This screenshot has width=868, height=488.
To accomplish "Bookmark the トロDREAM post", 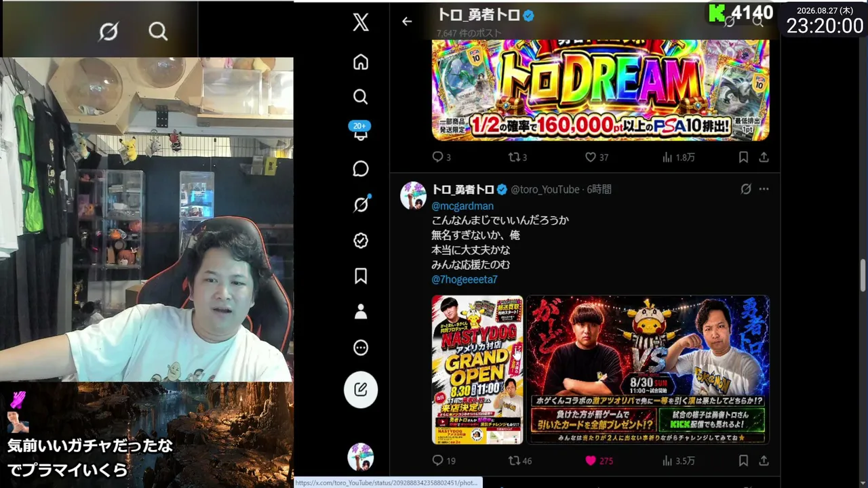I will pos(743,157).
